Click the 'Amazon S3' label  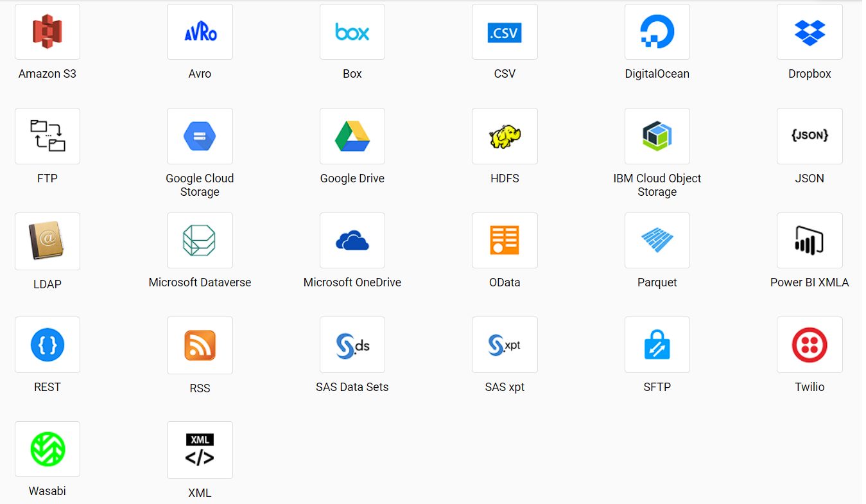click(x=48, y=74)
